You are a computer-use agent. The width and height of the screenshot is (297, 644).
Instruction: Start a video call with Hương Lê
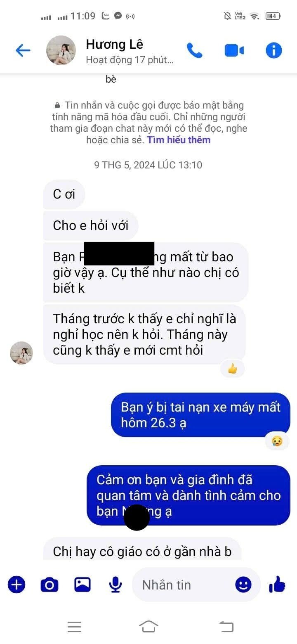(234, 50)
